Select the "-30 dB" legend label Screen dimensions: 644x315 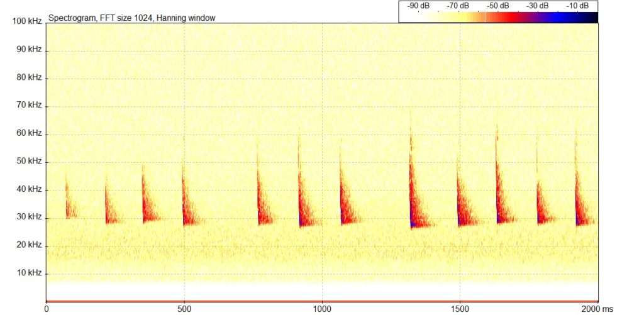coord(538,6)
